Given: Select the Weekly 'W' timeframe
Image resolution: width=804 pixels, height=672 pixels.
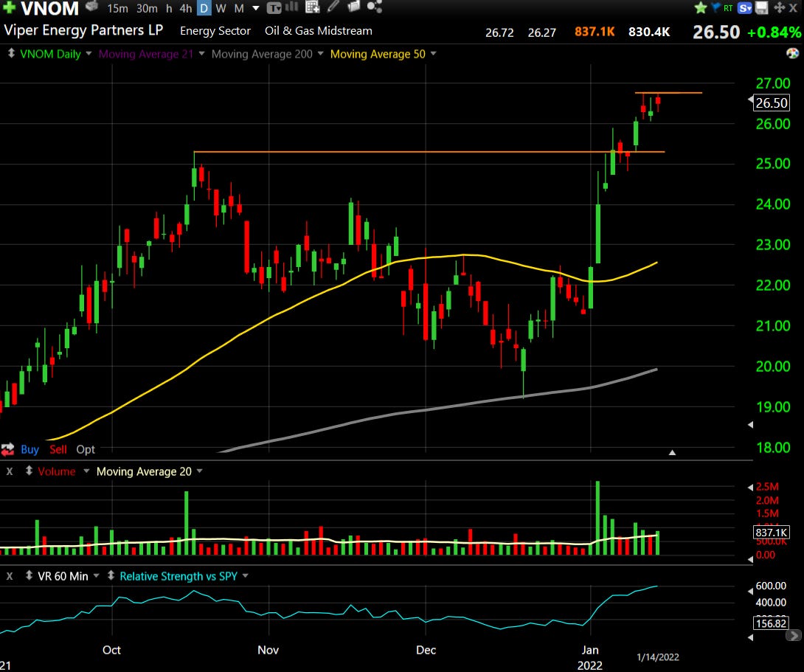Looking at the screenshot, I should (x=221, y=8).
